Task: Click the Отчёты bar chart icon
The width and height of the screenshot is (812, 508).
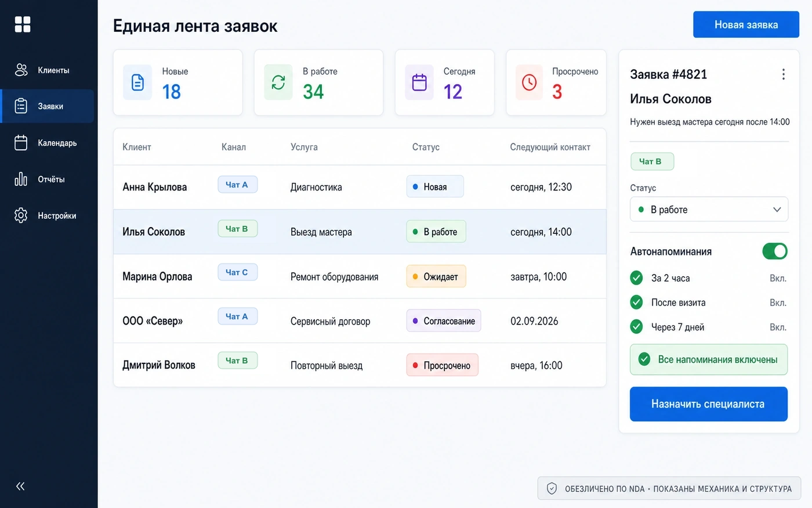Action: coord(21,179)
